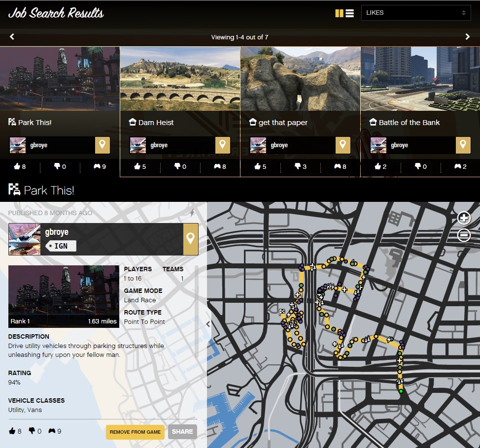Viewport: 480px width, 448px height.
Task: Switch to grid card view
Action: pyautogui.click(x=339, y=13)
